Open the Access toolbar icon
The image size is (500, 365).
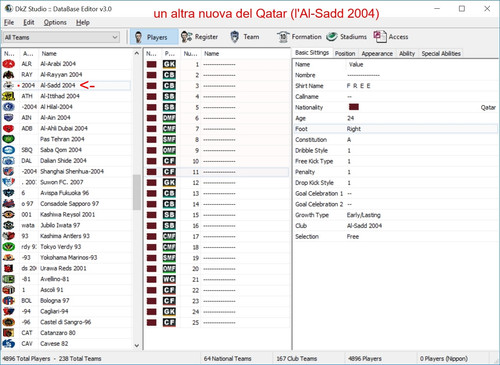tap(380, 37)
